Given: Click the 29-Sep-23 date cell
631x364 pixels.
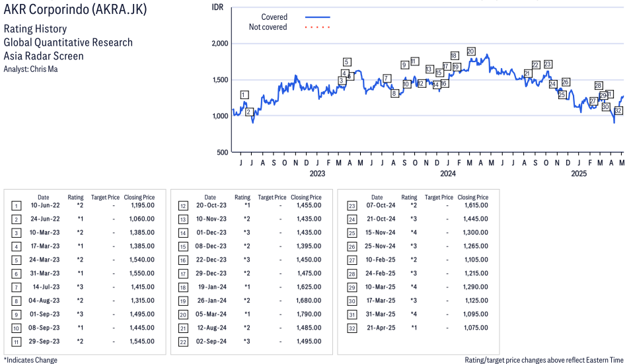Looking at the screenshot, I should [44, 342].
